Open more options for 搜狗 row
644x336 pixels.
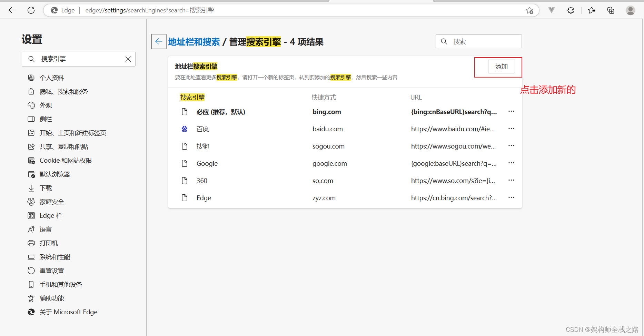(511, 146)
